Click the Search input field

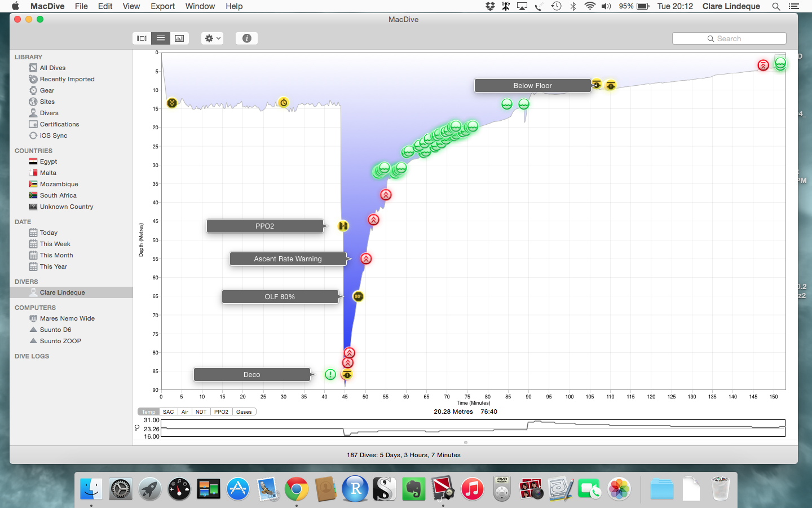point(729,38)
